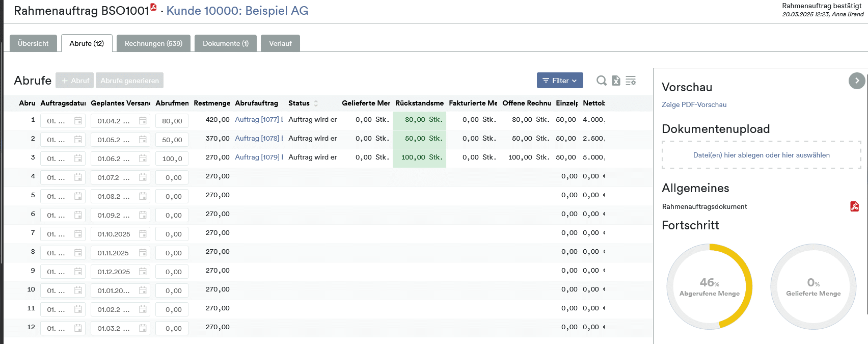Edit the Abrufmenge field showing 50,00
This screenshot has height=344, width=868.
click(x=172, y=140)
